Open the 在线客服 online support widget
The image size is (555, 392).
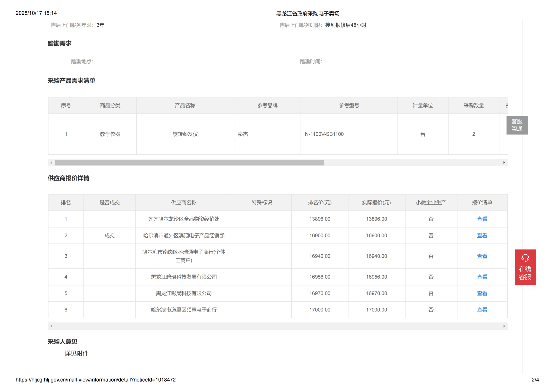tap(525, 267)
